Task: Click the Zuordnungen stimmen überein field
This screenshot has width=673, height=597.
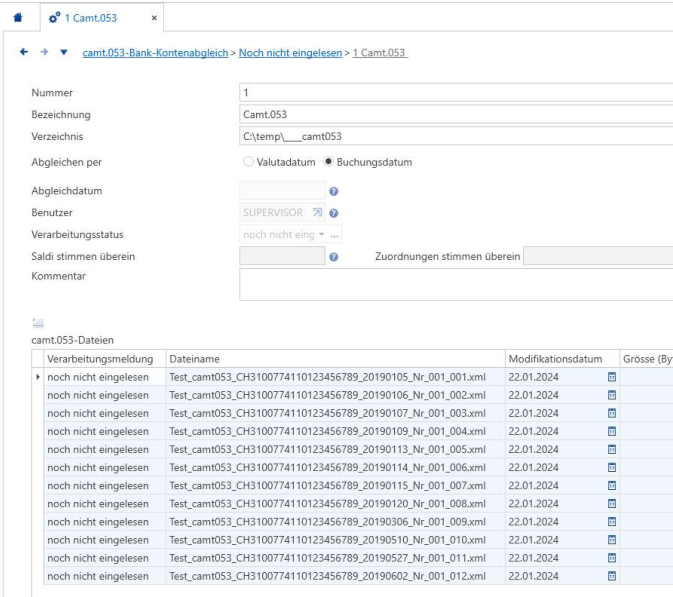Action: 598,256
